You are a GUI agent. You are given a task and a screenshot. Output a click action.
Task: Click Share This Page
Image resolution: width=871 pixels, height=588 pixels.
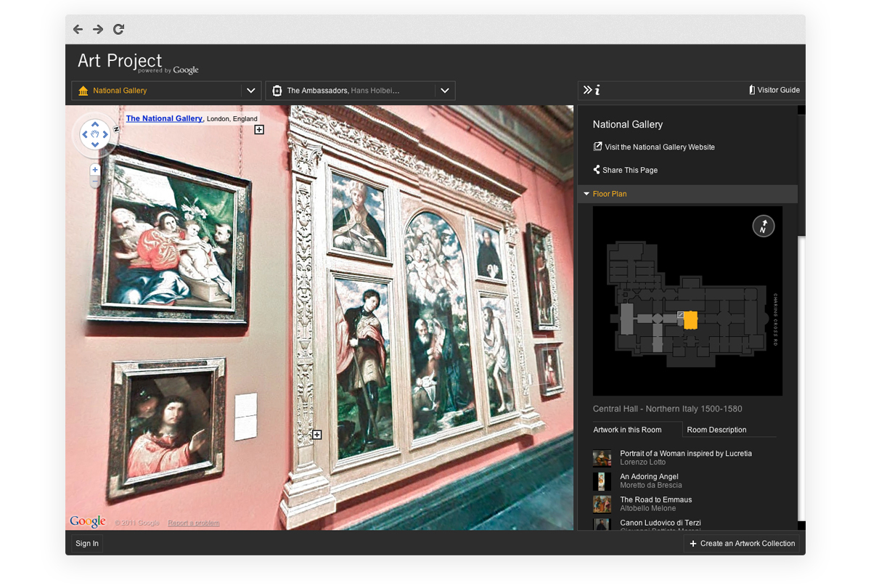625,170
